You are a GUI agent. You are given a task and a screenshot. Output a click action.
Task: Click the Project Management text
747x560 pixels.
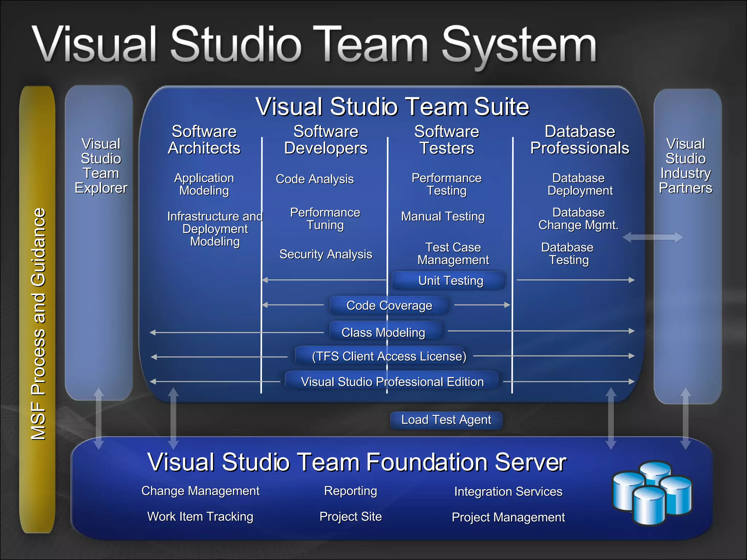(x=508, y=517)
